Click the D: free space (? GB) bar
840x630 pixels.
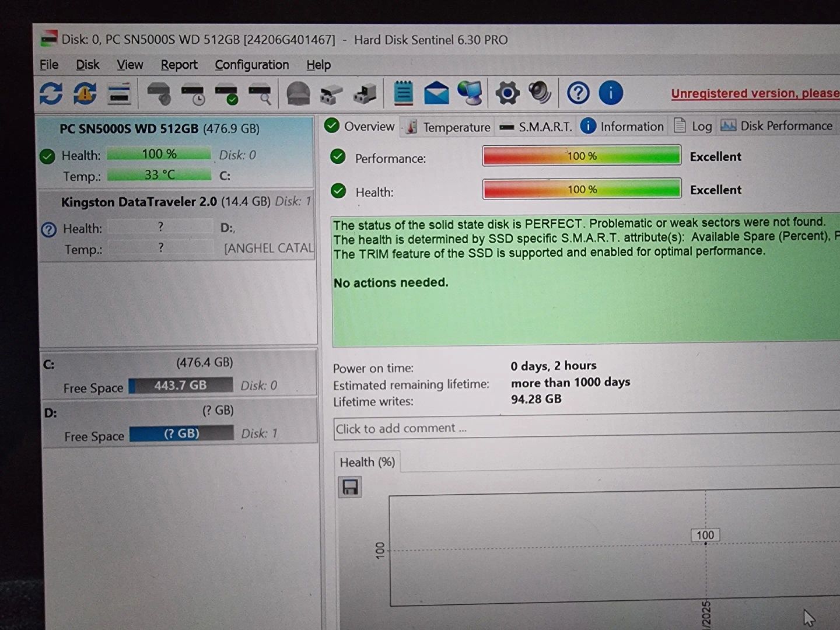point(181,433)
